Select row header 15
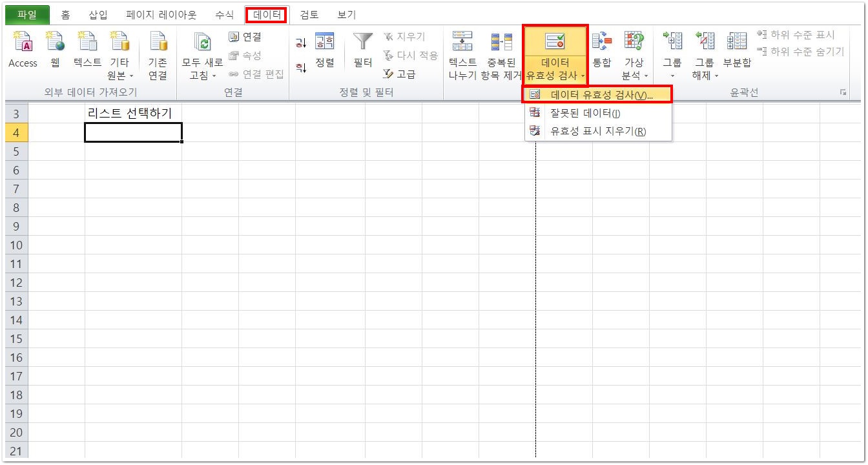The width and height of the screenshot is (868, 465). click(17, 338)
